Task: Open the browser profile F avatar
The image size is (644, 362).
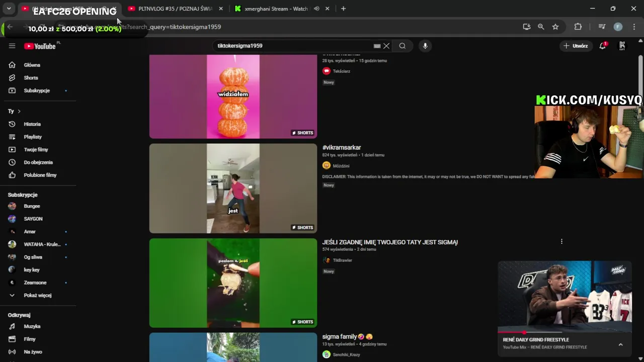Action: click(x=618, y=27)
